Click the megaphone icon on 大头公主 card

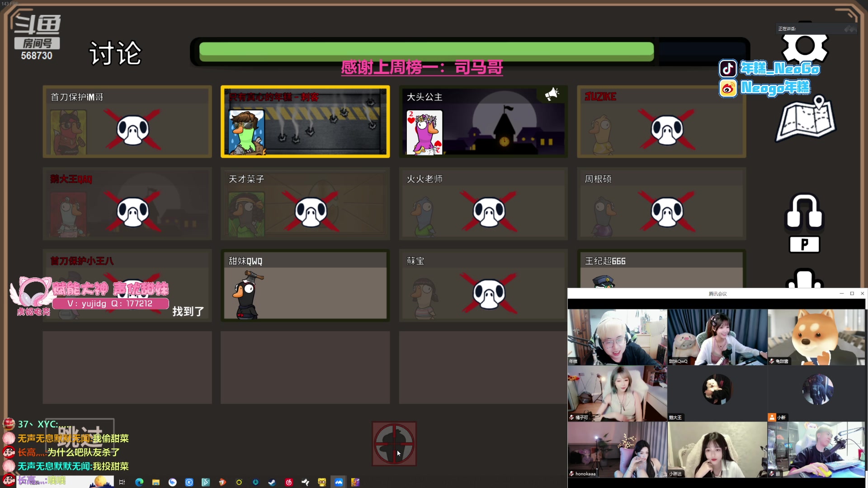pos(552,94)
